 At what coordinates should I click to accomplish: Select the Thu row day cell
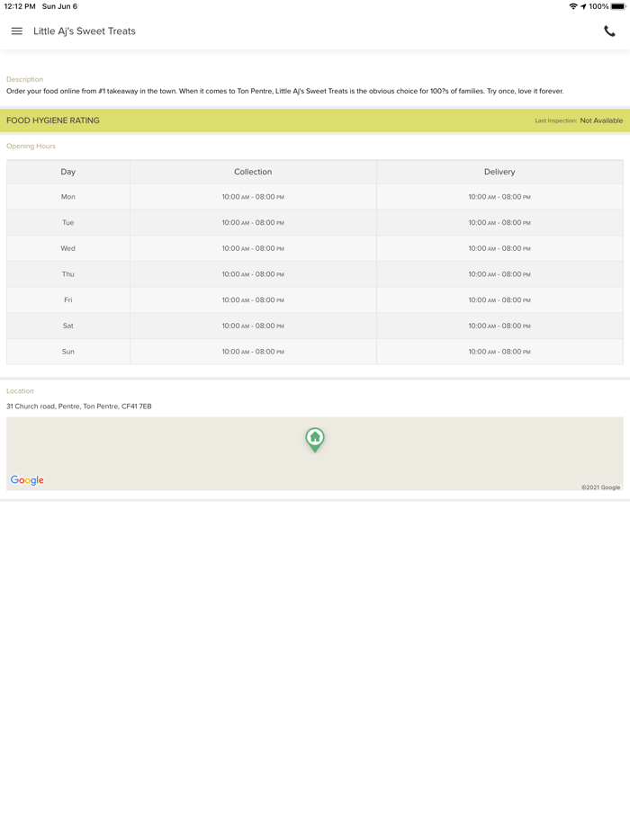tap(68, 273)
